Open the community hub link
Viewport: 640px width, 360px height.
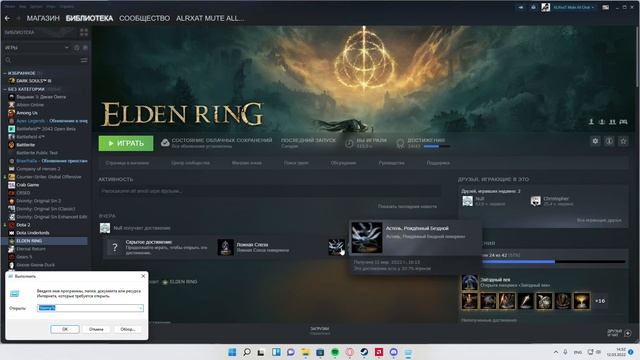point(190,163)
